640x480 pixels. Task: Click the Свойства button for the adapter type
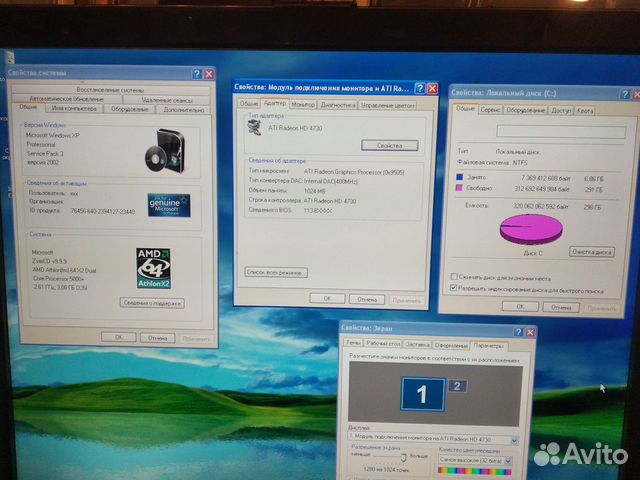[390, 145]
